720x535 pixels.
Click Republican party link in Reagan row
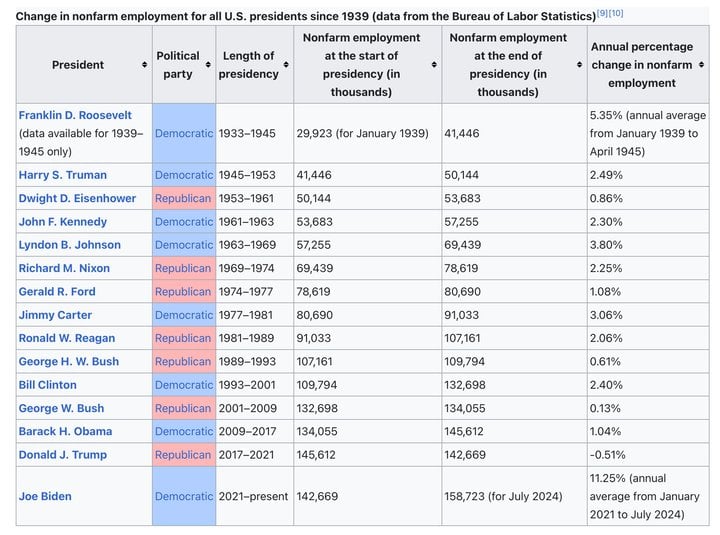pyautogui.click(x=183, y=338)
